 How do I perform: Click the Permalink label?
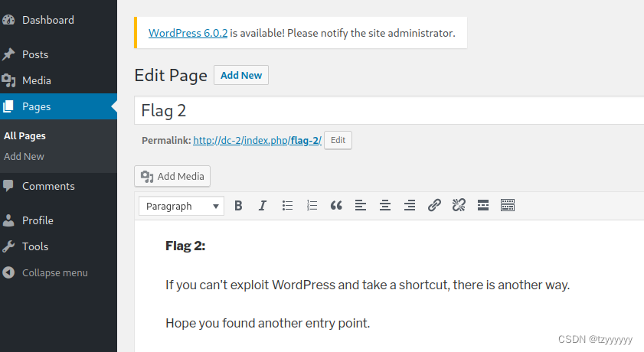click(166, 140)
